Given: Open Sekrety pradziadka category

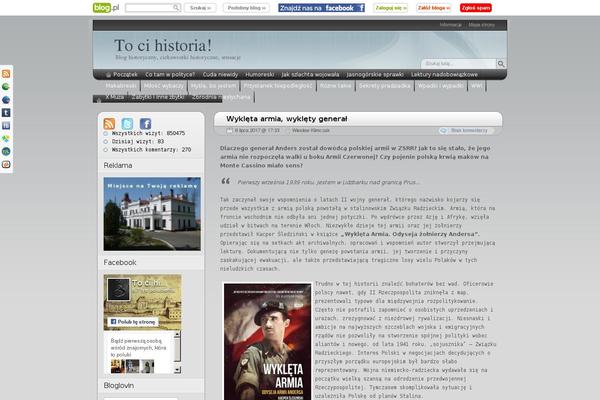Looking at the screenshot, I should point(385,86).
